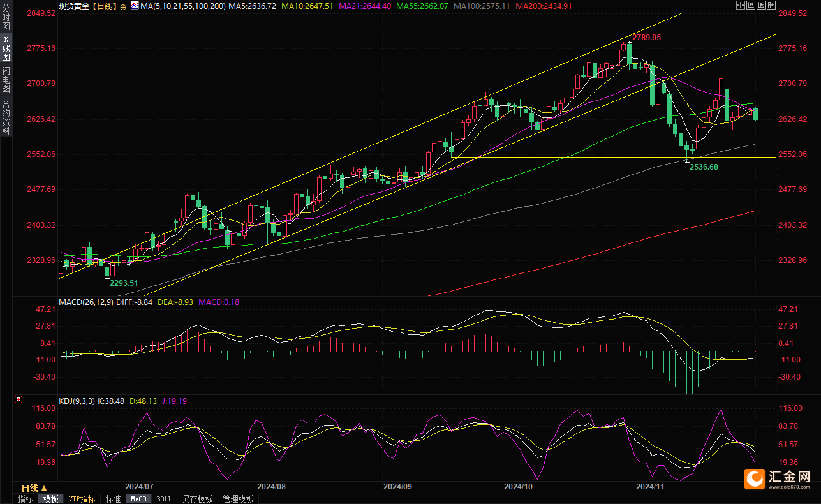The height and width of the screenshot is (504, 821).
Task: Select the BOLL template button
Action: tap(165, 499)
